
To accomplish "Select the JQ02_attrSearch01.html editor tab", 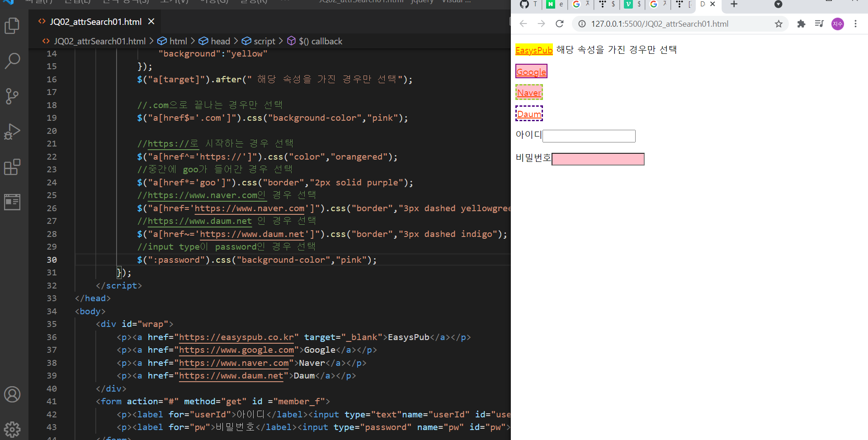I will (x=95, y=22).
